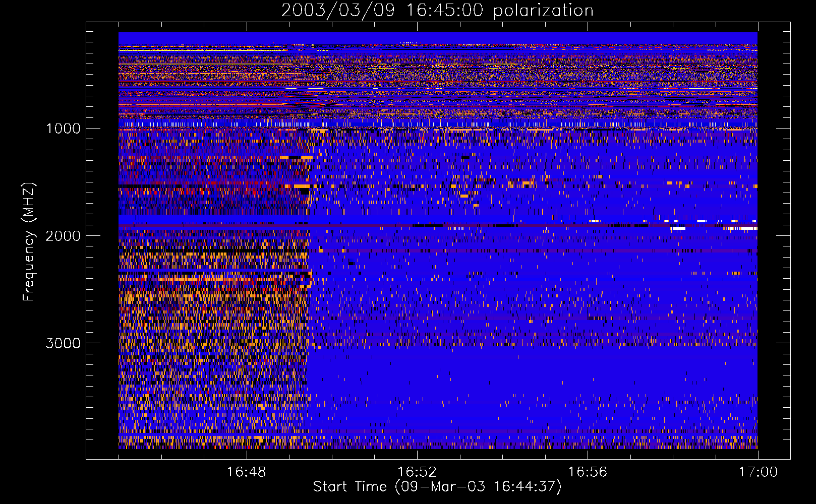
Task: Select the 'Frequency (MHZ)' y-axis label
Action: [x=29, y=242]
